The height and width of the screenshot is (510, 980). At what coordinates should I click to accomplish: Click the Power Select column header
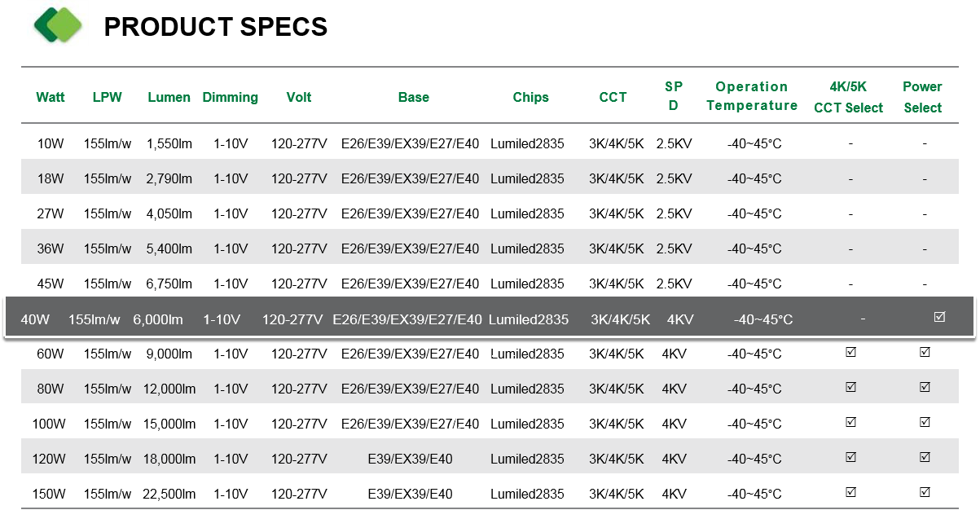(x=922, y=97)
